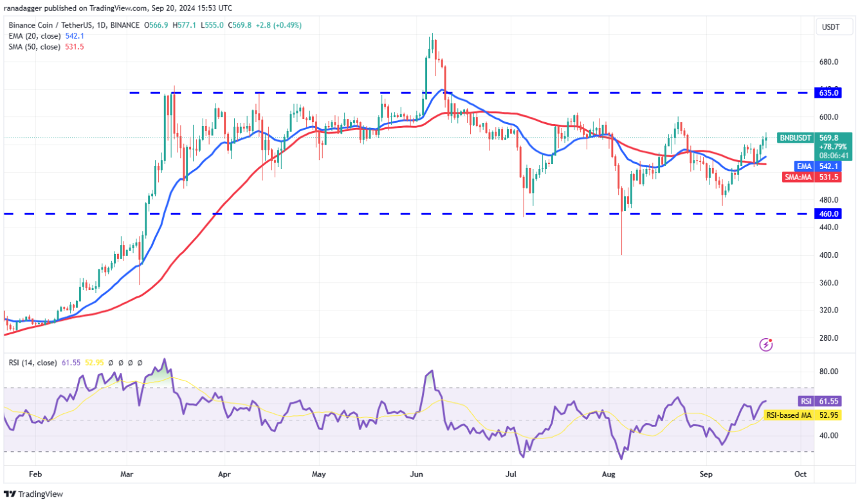
Task: Click Feb on the time axis
Action: (35, 474)
